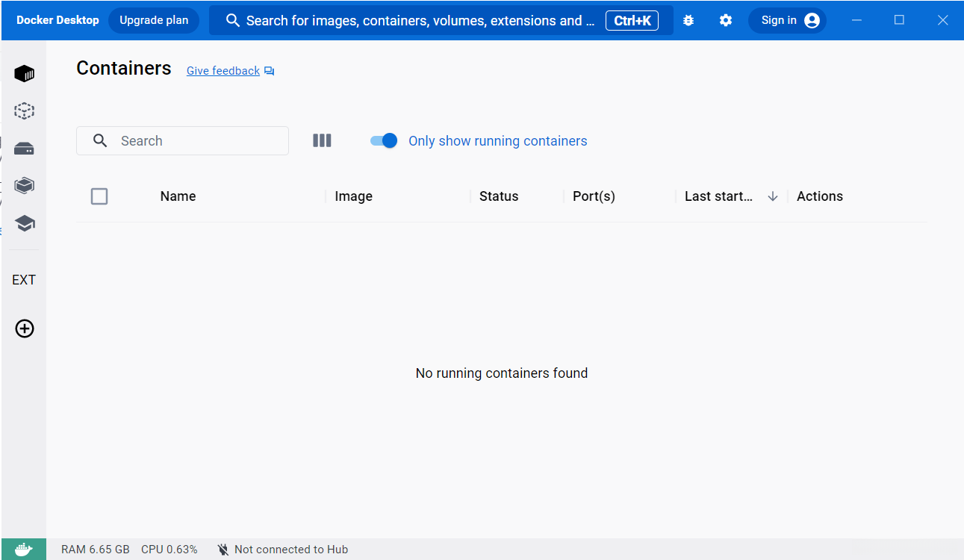
Task: Sort by the Image column header
Action: coord(354,196)
